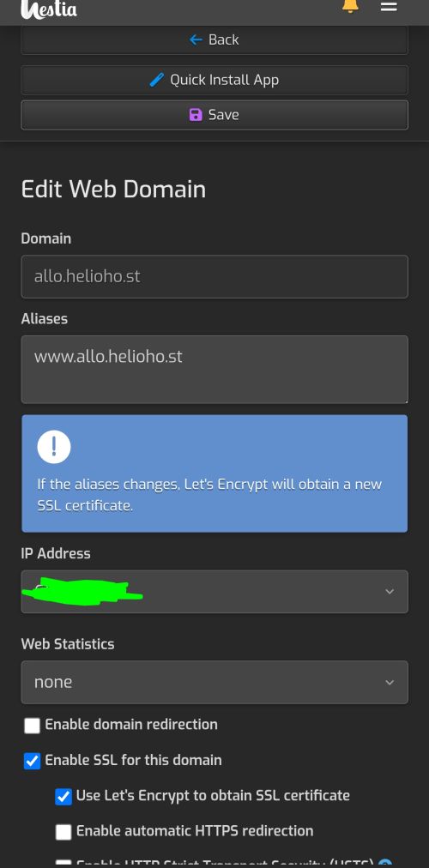Open the notifications bell icon
Viewport: 429px width, 868px height.
pos(350,5)
